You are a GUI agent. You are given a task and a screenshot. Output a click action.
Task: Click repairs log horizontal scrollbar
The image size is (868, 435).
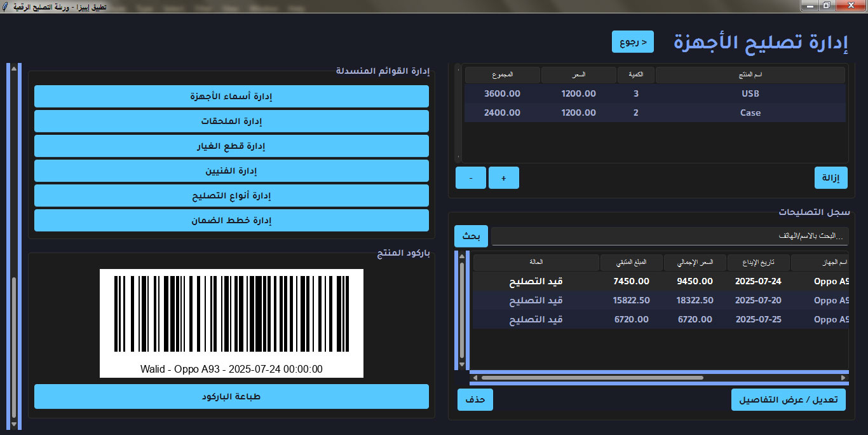coord(592,378)
